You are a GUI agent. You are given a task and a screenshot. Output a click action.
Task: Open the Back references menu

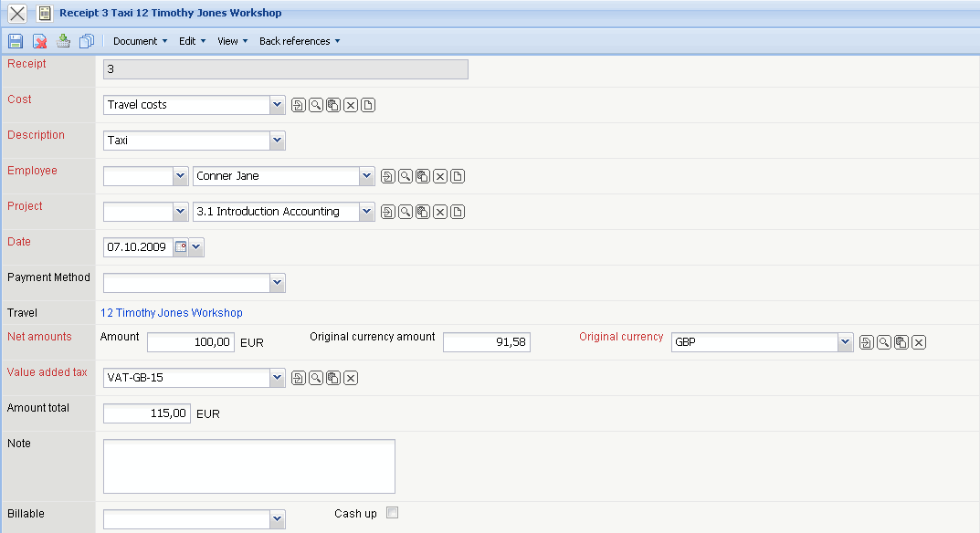(x=299, y=41)
